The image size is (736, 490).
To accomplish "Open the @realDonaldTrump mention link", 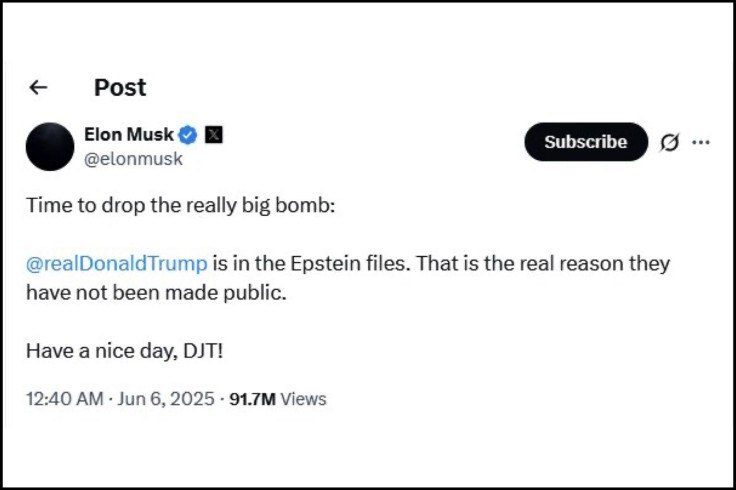I will click(117, 264).
